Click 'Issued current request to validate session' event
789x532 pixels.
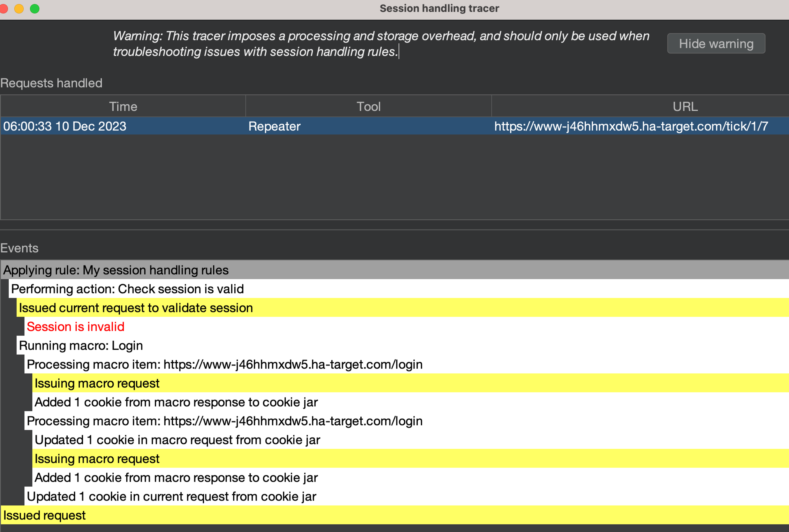click(136, 308)
